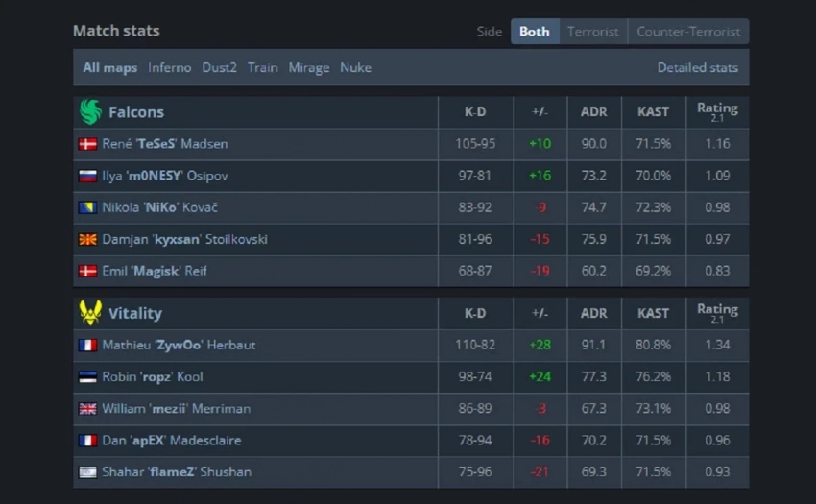Click the Danish flag beside TeSeS
The width and height of the screenshot is (816, 504).
[x=88, y=144]
